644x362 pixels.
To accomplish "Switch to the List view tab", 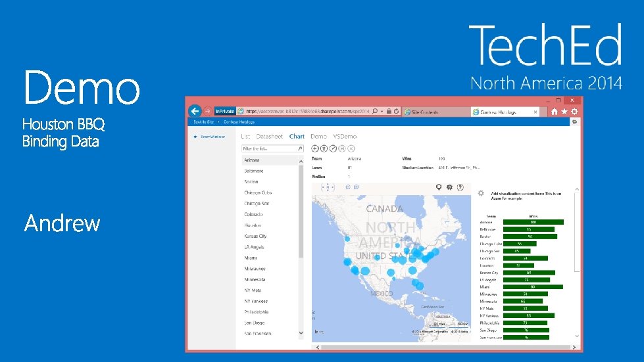I will (x=245, y=136).
